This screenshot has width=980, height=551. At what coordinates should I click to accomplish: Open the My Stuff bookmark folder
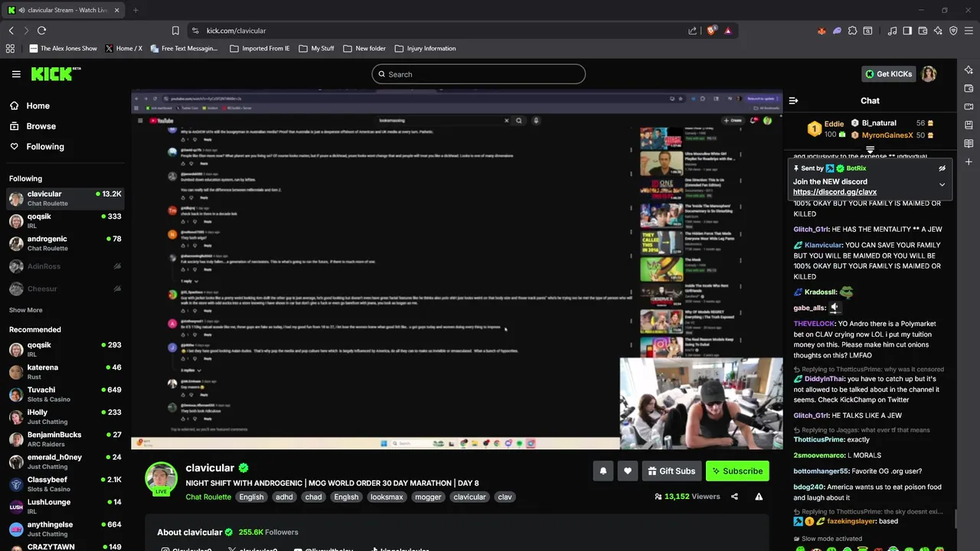tap(316, 48)
